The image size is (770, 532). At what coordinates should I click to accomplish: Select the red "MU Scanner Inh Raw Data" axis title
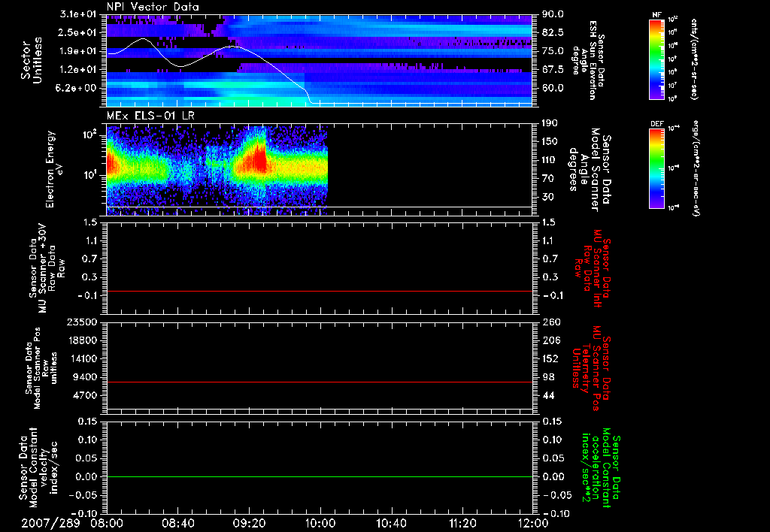593,268
